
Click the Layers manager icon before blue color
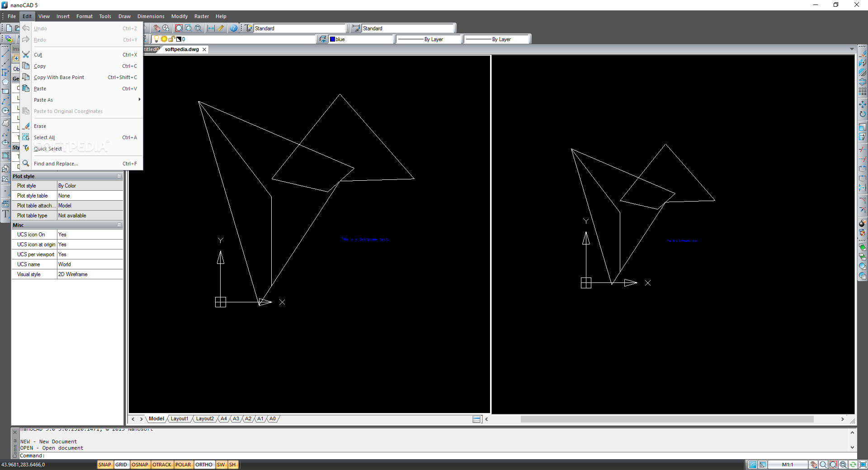pyautogui.click(x=323, y=39)
